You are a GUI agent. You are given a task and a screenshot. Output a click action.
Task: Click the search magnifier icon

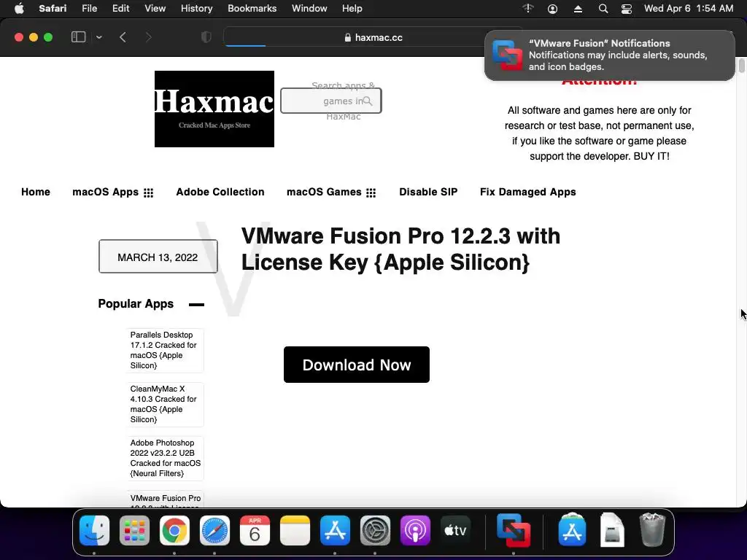pyautogui.click(x=368, y=101)
